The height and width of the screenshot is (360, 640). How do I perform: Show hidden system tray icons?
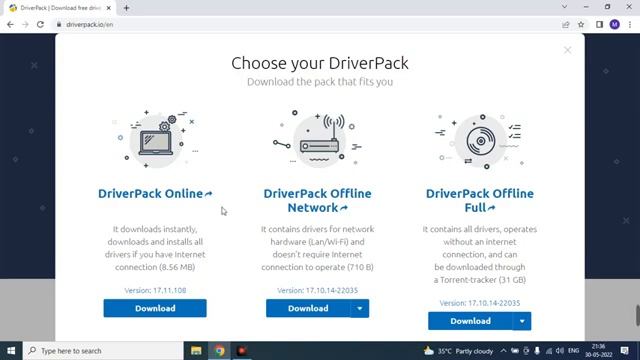503,351
